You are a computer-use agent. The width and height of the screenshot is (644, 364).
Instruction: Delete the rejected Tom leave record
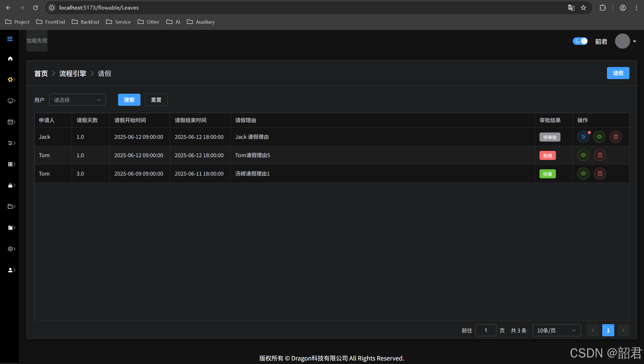coord(600,155)
